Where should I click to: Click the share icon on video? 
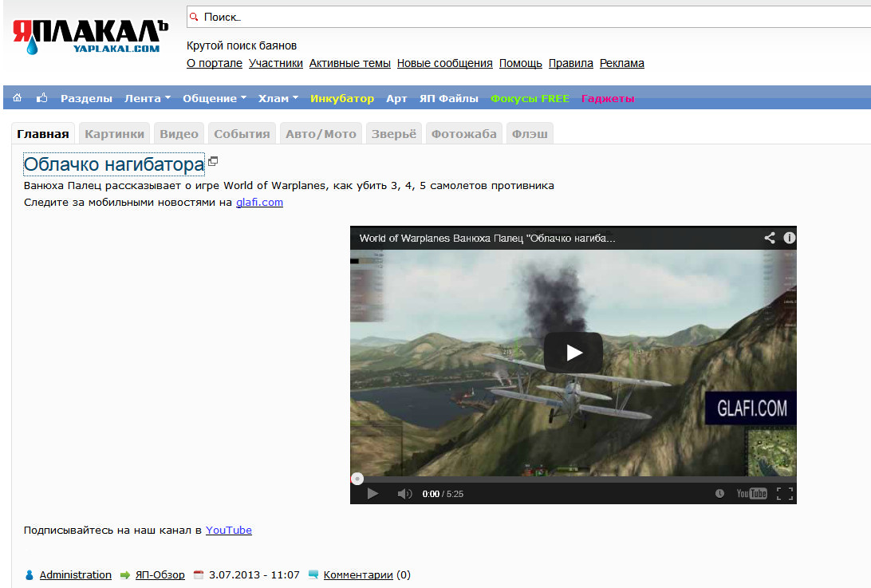click(x=770, y=238)
